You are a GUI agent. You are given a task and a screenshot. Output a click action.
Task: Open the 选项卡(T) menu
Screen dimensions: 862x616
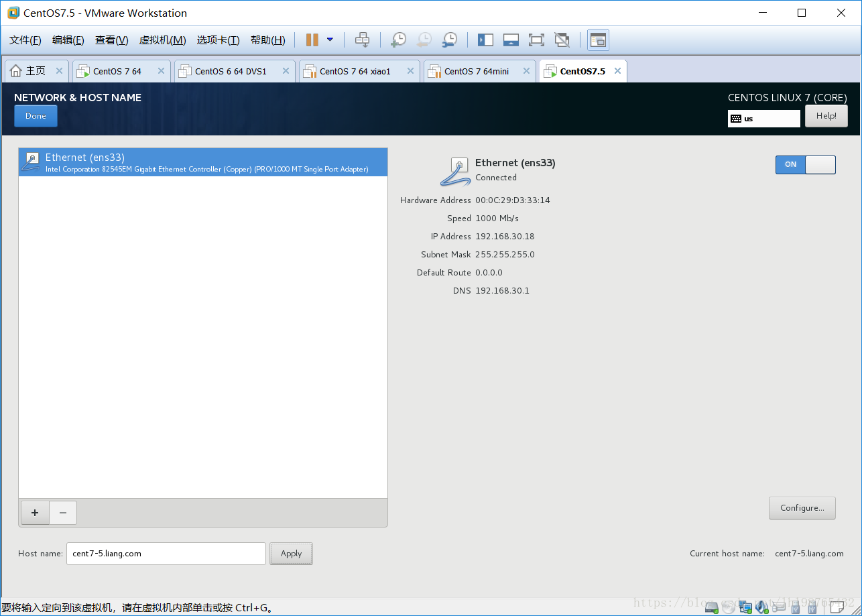pyautogui.click(x=218, y=40)
